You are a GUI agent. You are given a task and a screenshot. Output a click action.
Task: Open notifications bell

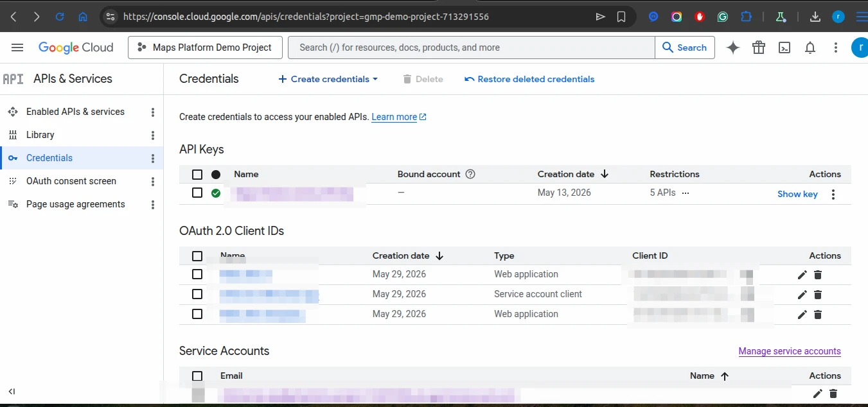810,48
